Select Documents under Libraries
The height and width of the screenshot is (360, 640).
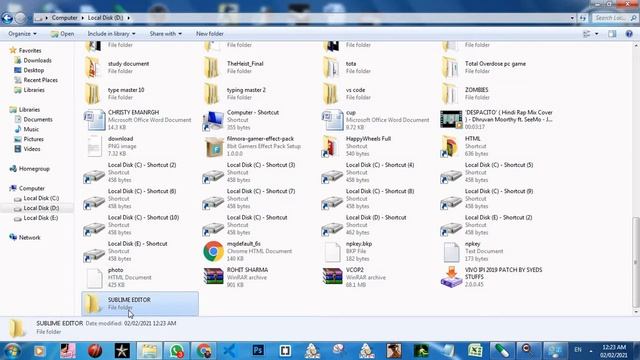[38, 120]
